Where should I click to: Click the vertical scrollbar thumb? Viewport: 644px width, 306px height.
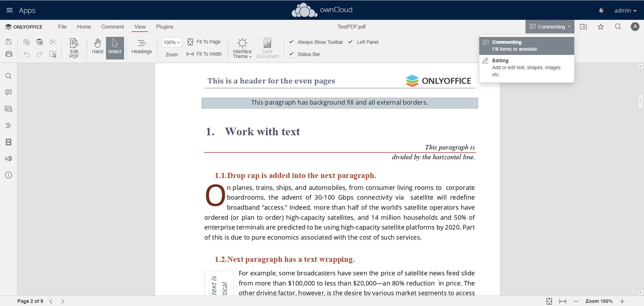[x=641, y=102]
